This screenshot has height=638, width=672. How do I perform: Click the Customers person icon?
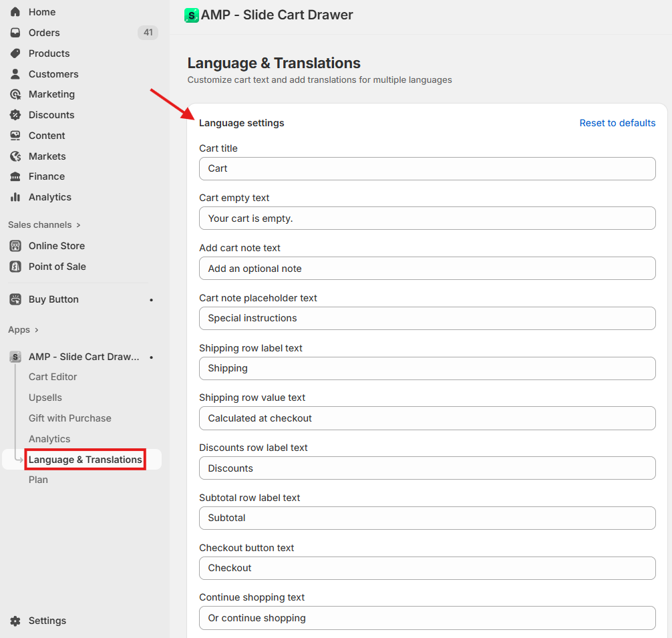pos(15,73)
